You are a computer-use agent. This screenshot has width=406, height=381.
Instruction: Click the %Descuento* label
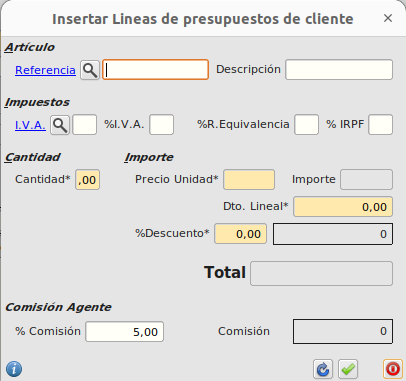click(x=172, y=233)
